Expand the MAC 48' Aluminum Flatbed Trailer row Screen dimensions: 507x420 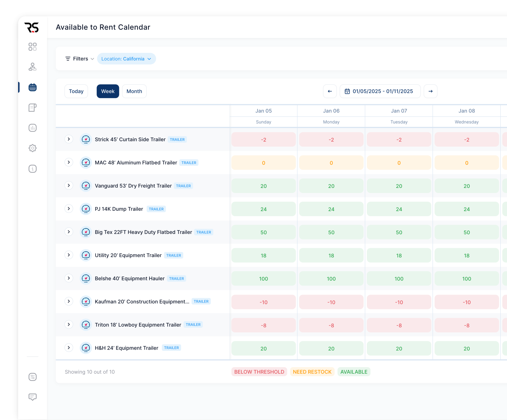click(x=69, y=162)
